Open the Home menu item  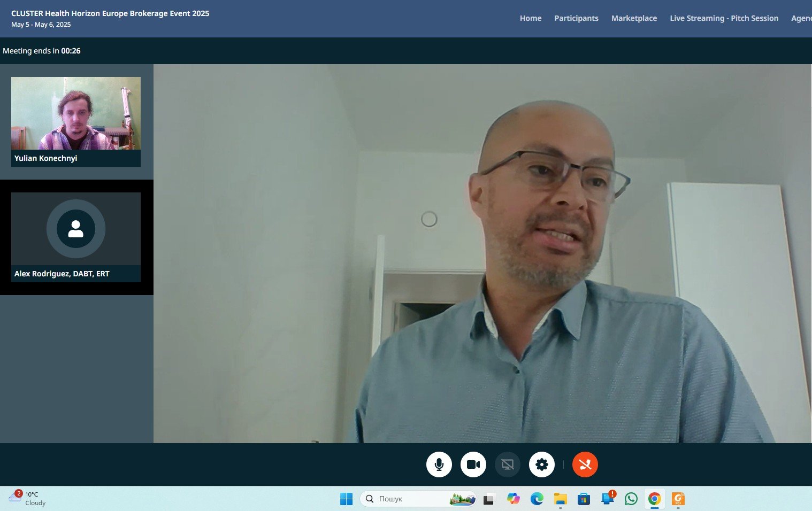530,18
